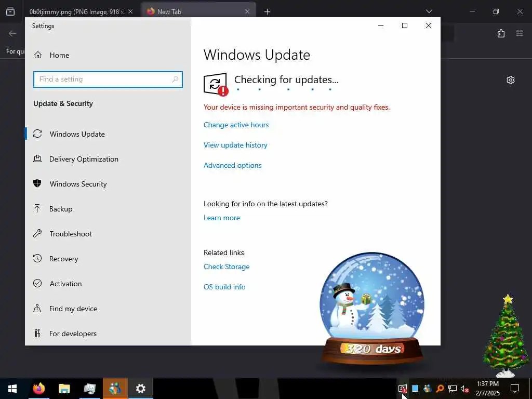532x399 pixels.
Task: Click the Find my device person icon
Action: (37, 308)
